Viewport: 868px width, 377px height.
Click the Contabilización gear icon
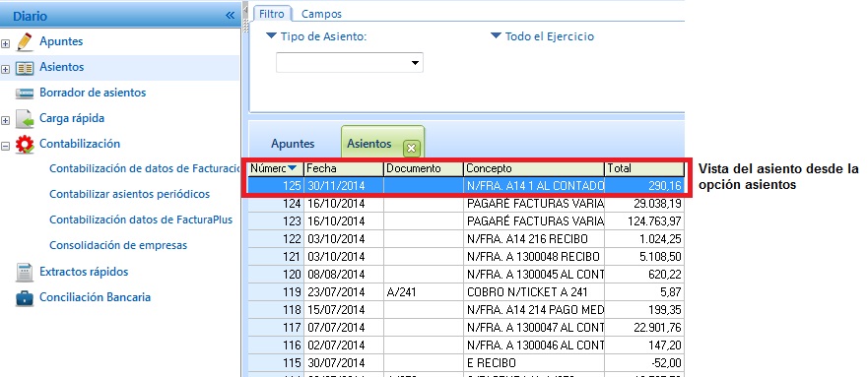(25, 145)
